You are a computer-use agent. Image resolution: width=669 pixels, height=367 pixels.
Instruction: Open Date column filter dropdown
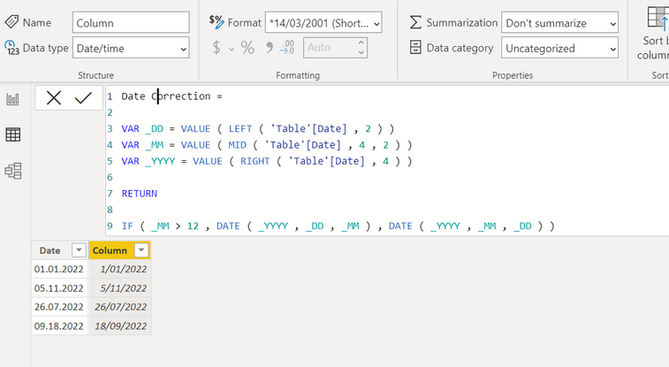[79, 250]
